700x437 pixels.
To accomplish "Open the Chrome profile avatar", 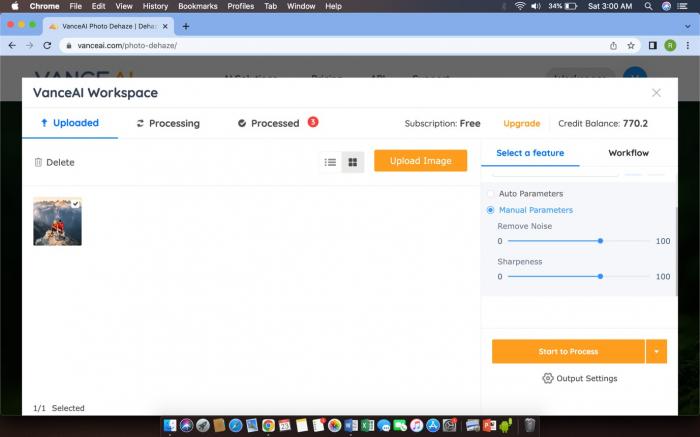I will tap(670, 46).
